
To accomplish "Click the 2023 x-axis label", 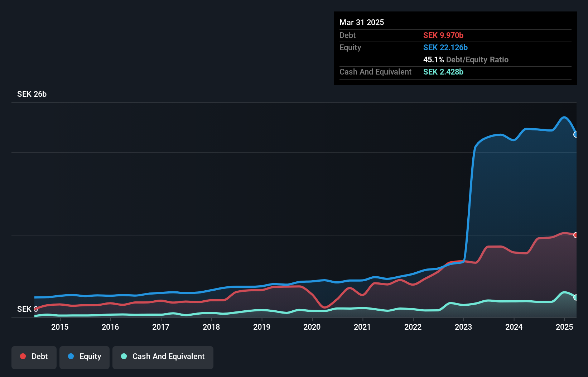I will pyautogui.click(x=464, y=327).
